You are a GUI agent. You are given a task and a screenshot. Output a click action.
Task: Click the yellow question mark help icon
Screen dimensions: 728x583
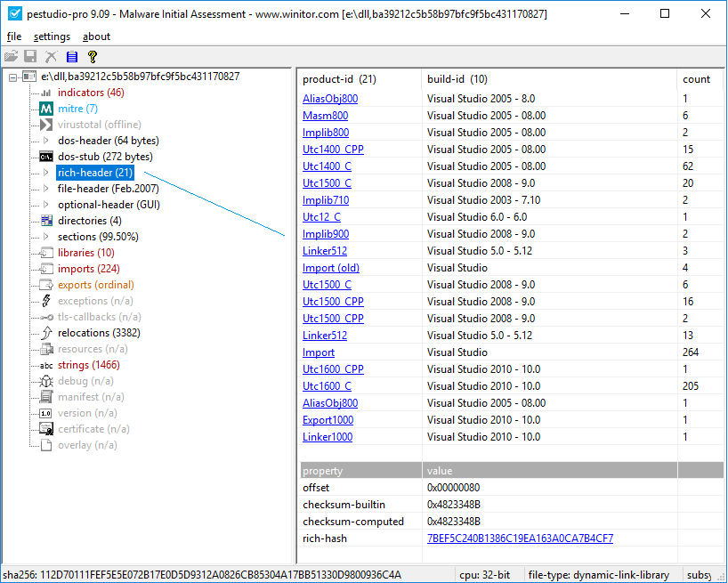click(x=93, y=57)
